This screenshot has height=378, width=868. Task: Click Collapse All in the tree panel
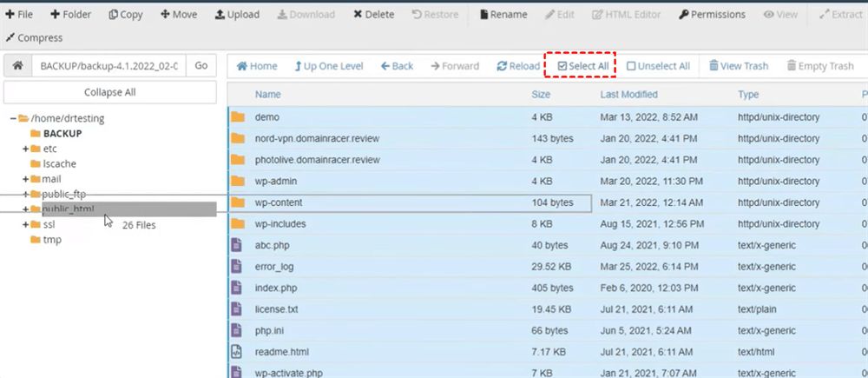[x=109, y=92]
